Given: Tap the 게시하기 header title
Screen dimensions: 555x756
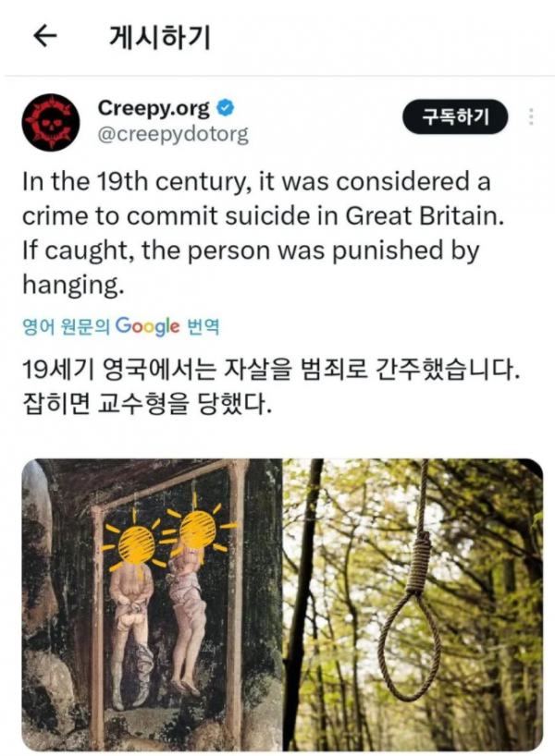Looking at the screenshot, I should click(160, 37).
